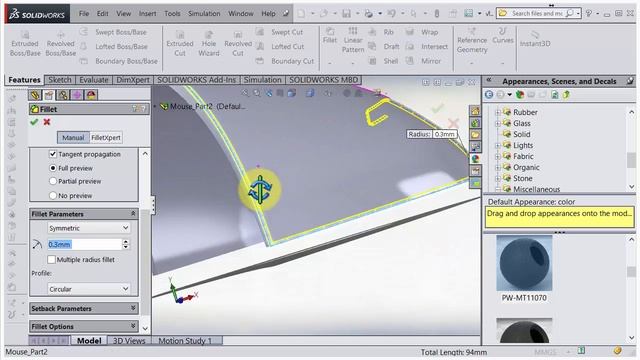Expand the Fillet Options section

pyautogui.click(x=133, y=326)
